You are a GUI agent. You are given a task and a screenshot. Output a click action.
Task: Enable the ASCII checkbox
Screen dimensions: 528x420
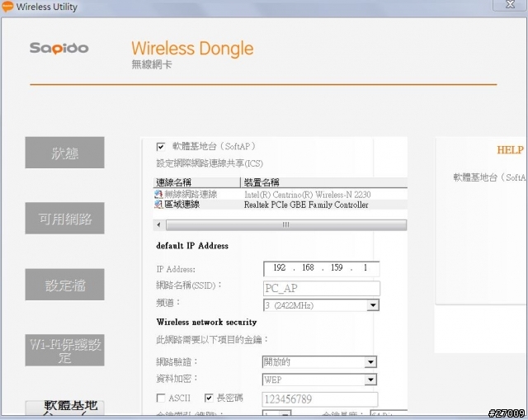click(x=161, y=398)
